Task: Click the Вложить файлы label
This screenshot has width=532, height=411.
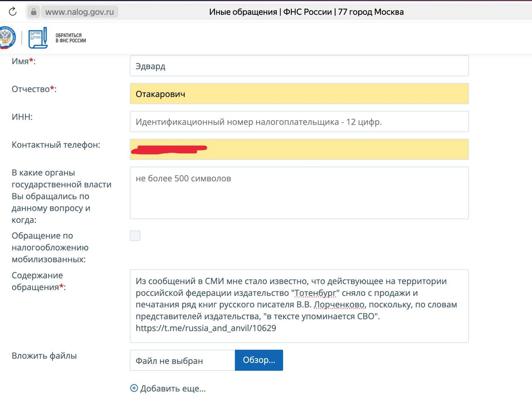Action: tap(44, 356)
